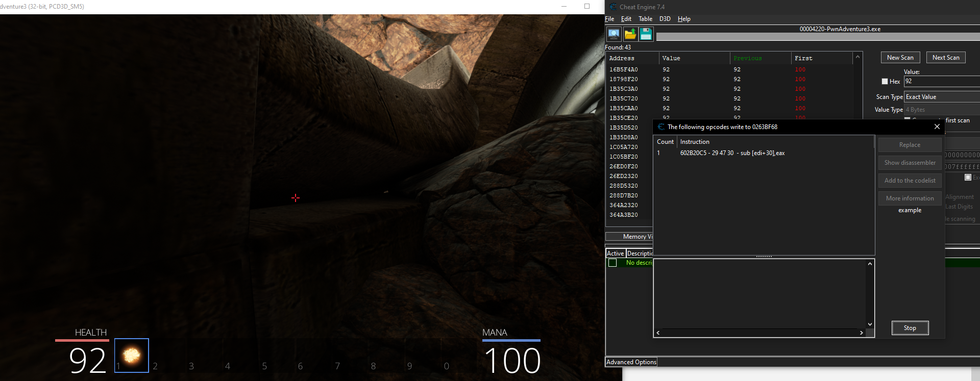Click the 00004220-PwnAdventure3.exe process label
This screenshot has width=980, height=381.
click(840, 29)
